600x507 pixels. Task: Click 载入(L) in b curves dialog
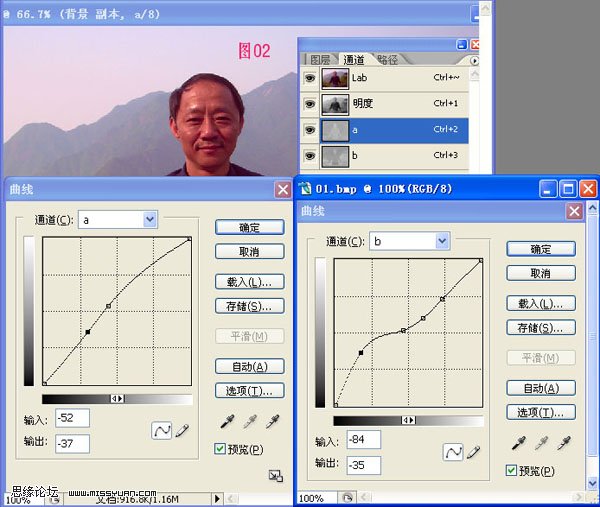coord(541,303)
